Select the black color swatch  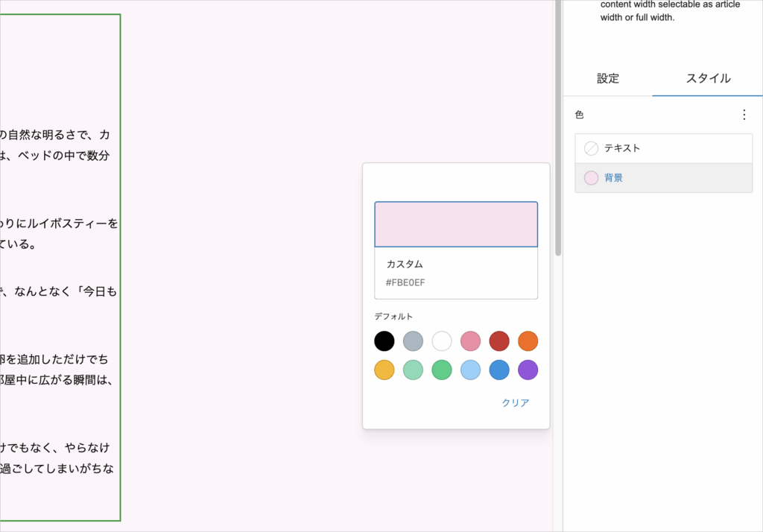pos(384,341)
